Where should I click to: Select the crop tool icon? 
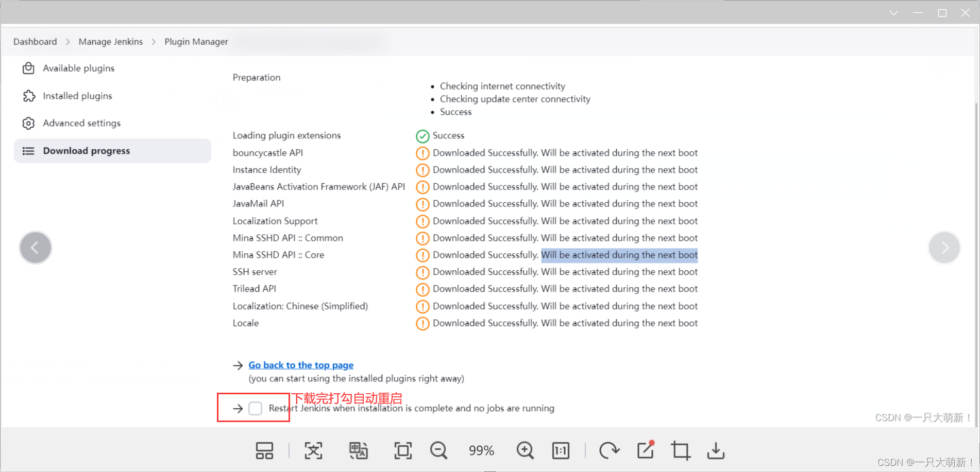click(681, 451)
